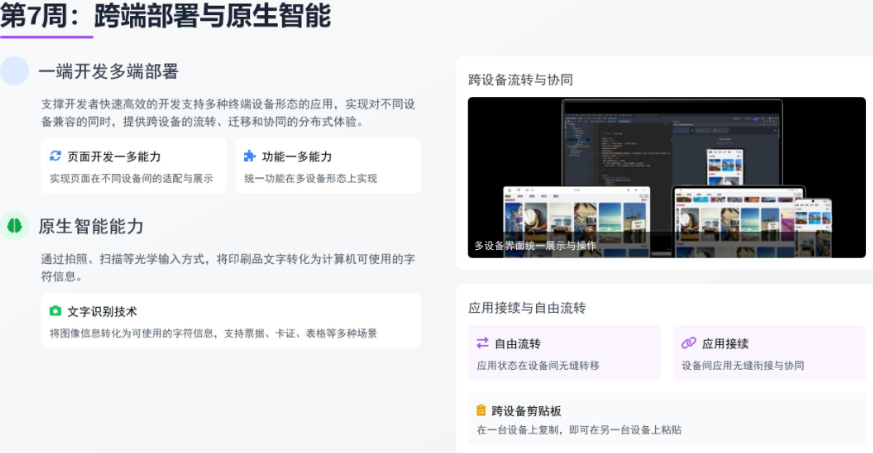This screenshot has height=453, width=873.
Task: Click the 原生智能能力 section heading
Action: (x=91, y=226)
